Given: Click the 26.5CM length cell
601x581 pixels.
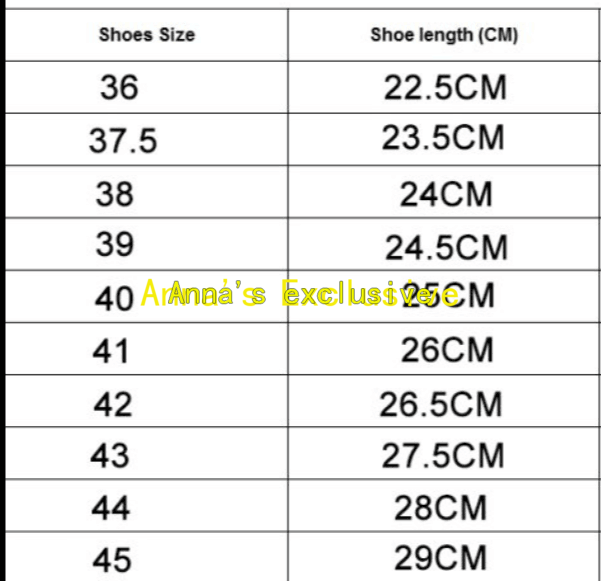Looking at the screenshot, I should coord(441,404).
